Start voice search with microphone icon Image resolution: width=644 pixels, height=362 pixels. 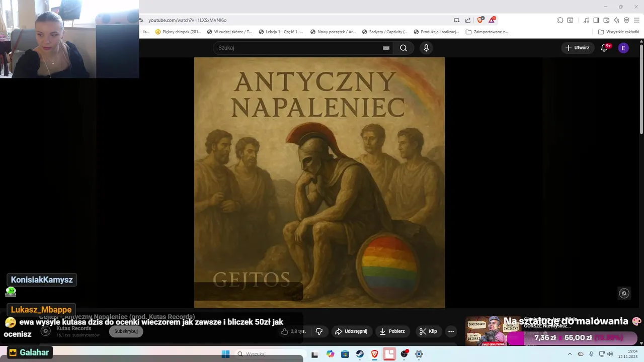tap(426, 48)
